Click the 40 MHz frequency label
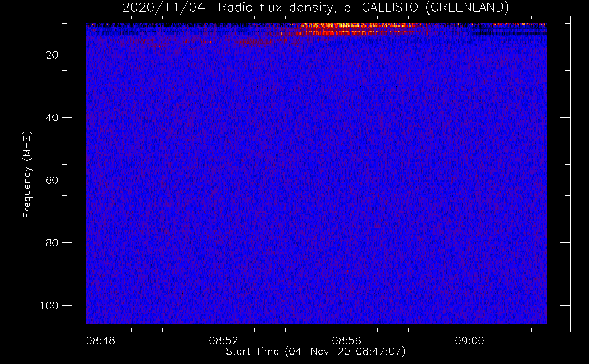Viewport: 589px width, 364px height. (52, 118)
